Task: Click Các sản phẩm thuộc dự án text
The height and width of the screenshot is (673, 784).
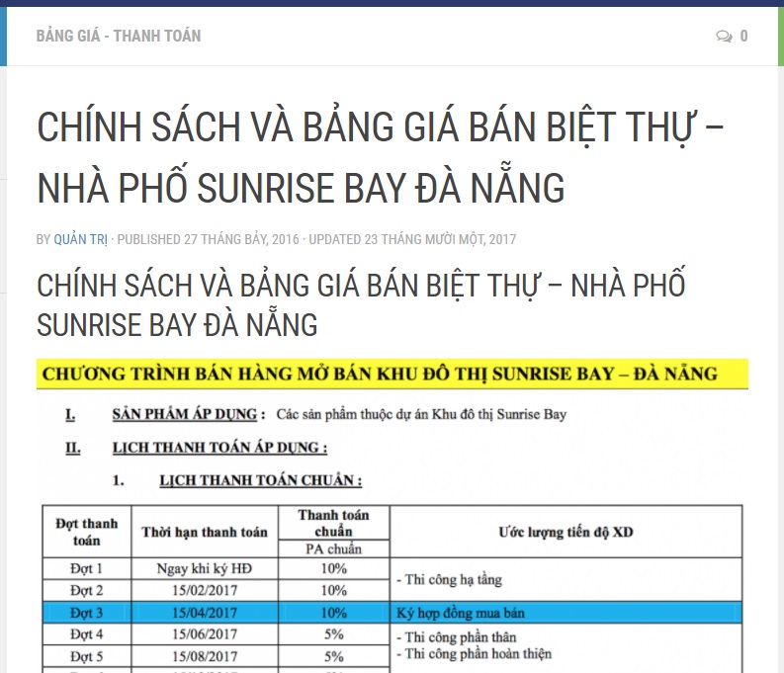Action: tap(421, 414)
